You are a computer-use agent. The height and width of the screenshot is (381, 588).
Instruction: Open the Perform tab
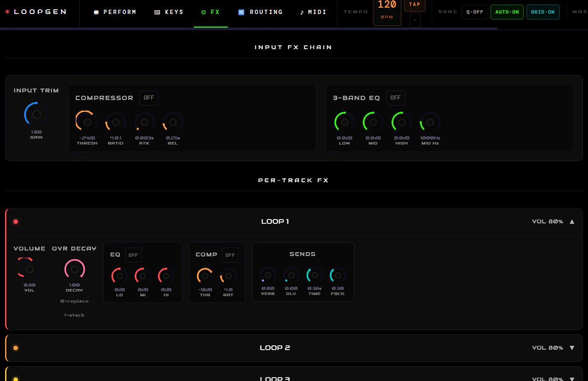[x=115, y=12]
